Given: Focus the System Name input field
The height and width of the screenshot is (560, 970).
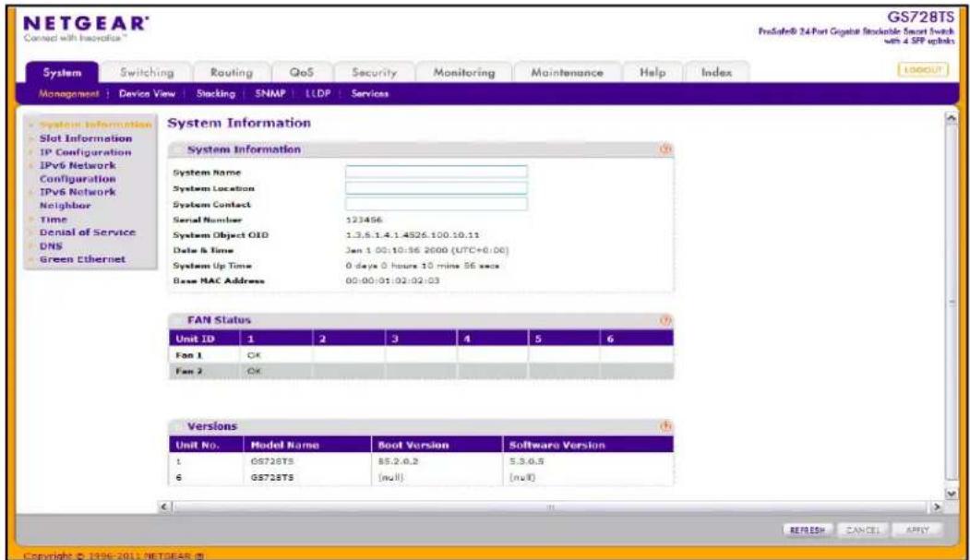Looking at the screenshot, I should 437,172.
